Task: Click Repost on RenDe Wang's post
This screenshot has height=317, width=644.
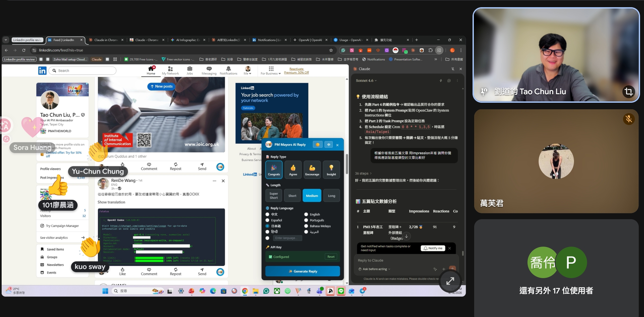Action: tap(175, 272)
